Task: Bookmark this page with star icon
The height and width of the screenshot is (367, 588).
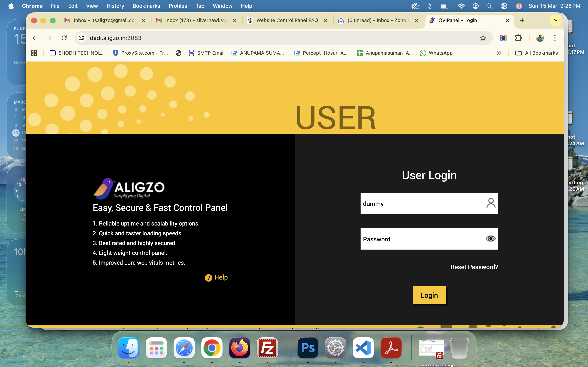Action: 483,38
